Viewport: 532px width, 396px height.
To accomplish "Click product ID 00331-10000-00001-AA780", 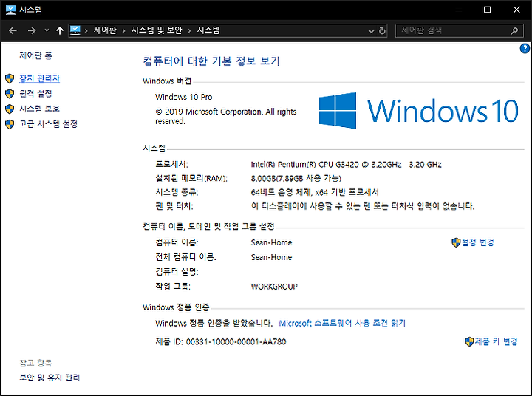I will click(236, 341).
